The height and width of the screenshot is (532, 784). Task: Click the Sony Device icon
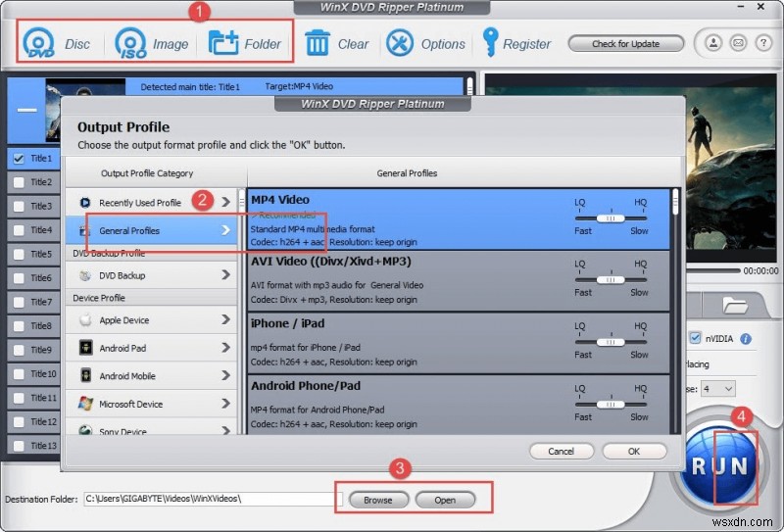tap(85, 430)
